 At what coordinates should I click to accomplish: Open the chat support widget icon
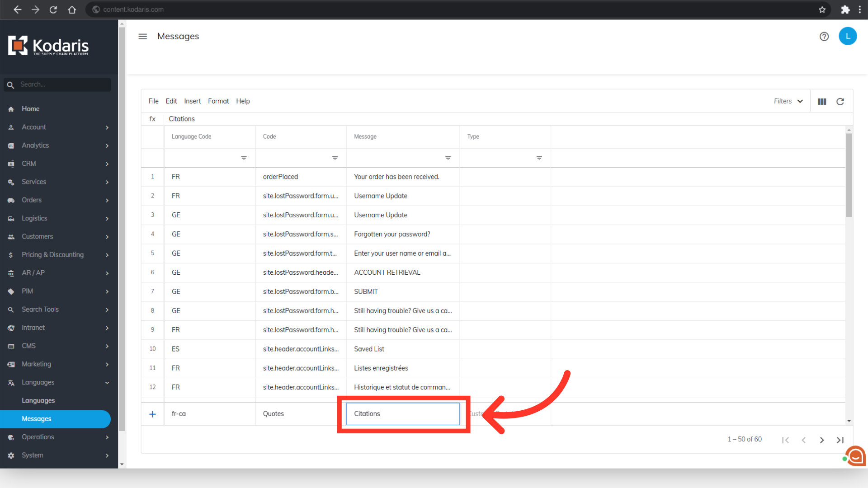point(855,456)
